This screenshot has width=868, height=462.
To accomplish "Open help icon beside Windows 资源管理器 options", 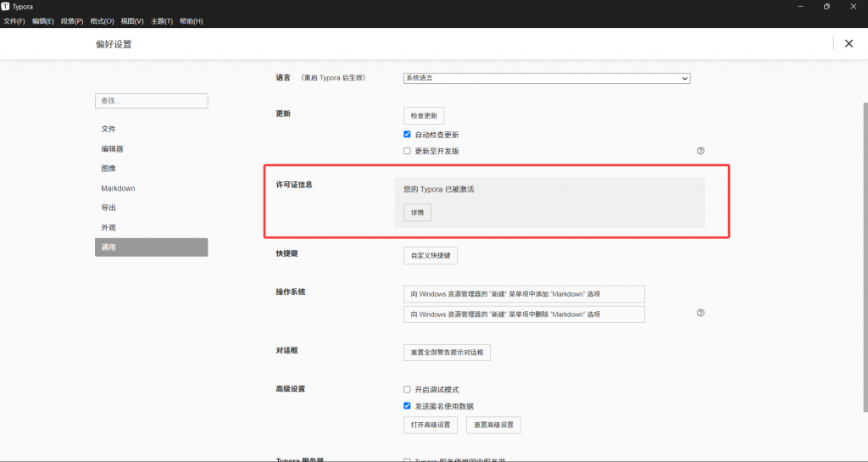I will click(700, 313).
